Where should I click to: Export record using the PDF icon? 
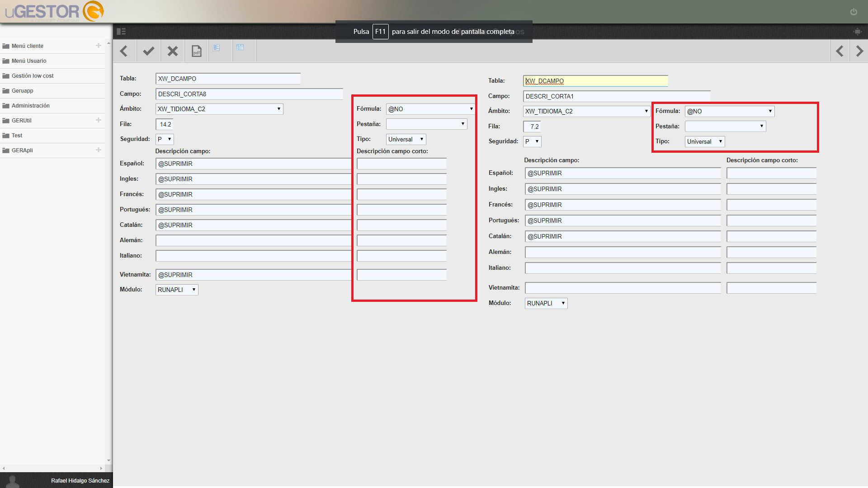point(197,51)
